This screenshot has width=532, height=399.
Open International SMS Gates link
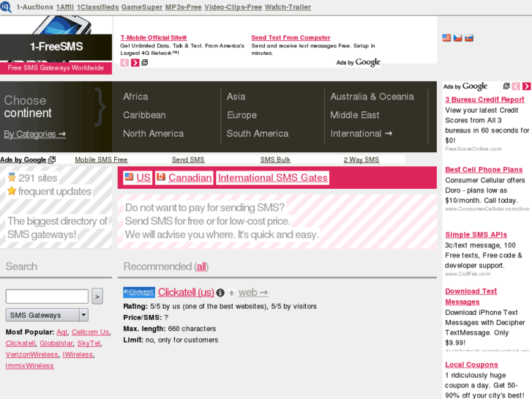(272, 178)
